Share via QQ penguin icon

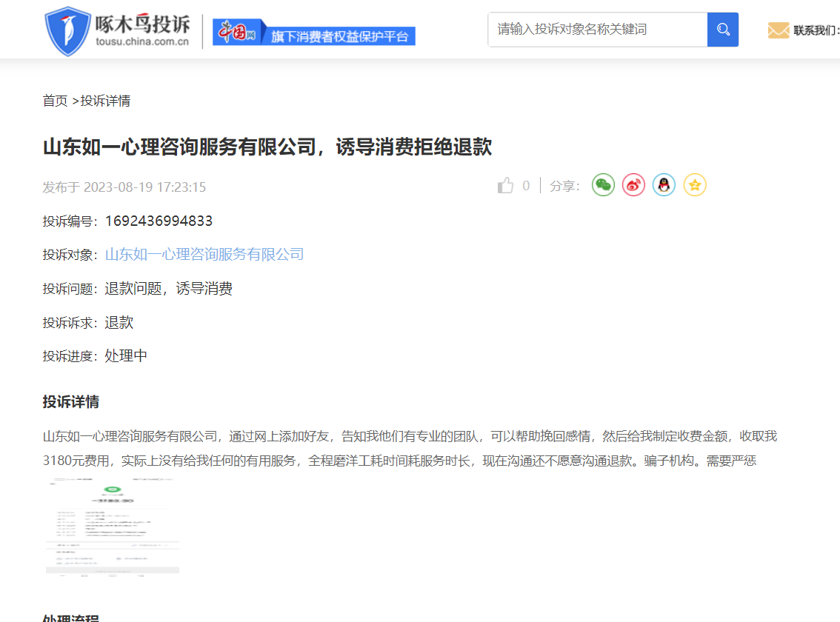(664, 185)
